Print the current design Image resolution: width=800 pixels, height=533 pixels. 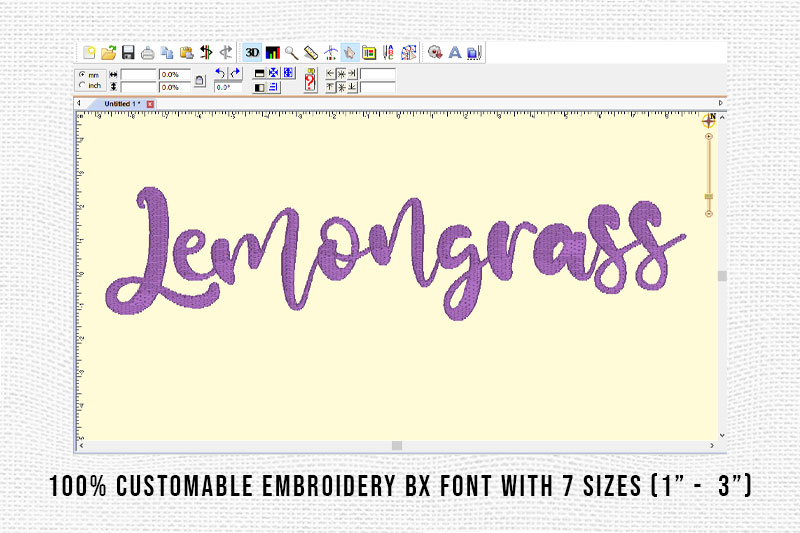[147, 53]
